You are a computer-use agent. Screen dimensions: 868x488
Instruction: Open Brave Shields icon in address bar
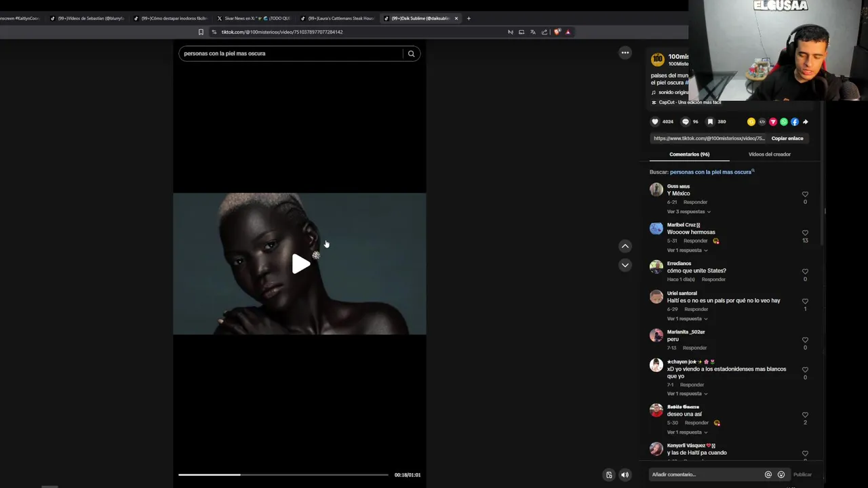tap(557, 32)
